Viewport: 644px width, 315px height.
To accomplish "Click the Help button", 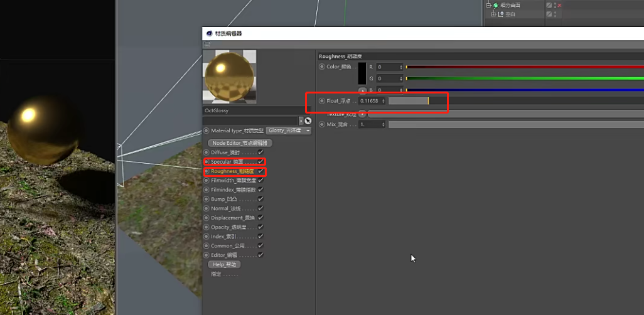I will point(224,264).
